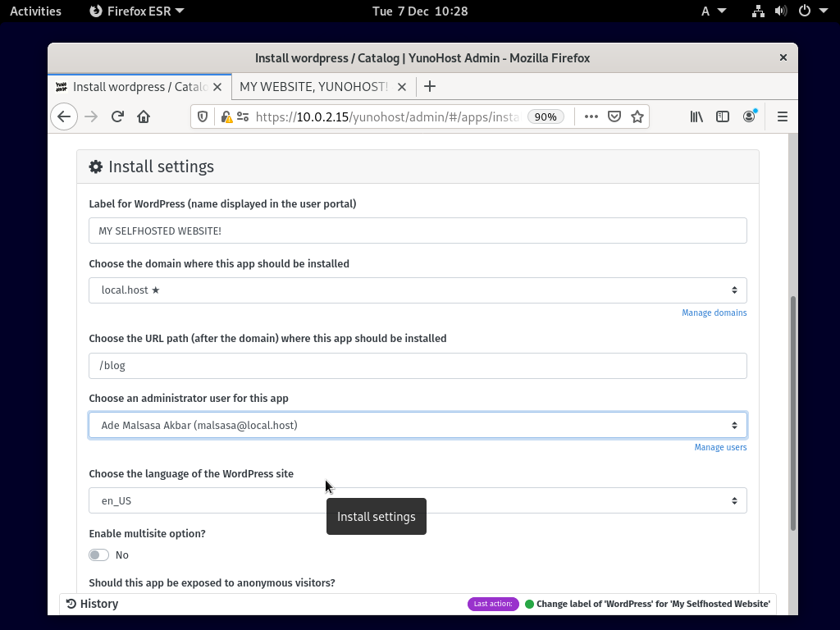
Task: Toggle the sidebar view icon
Action: [x=723, y=116]
